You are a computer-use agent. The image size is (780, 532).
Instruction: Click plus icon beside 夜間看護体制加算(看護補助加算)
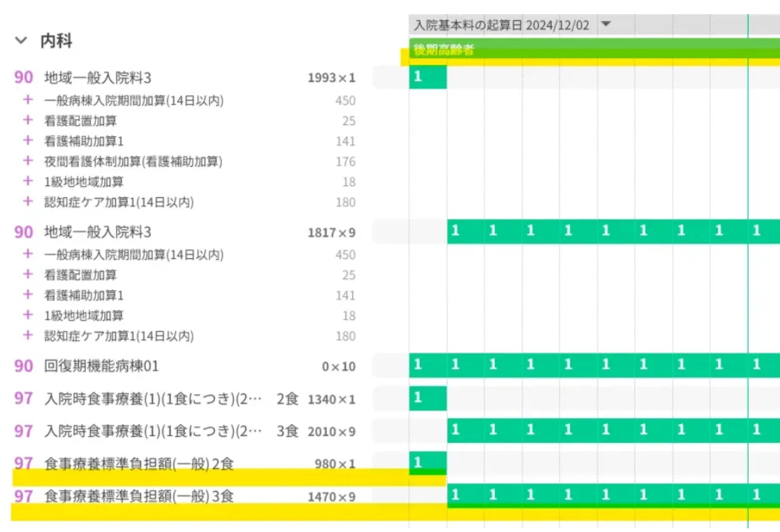coord(28,161)
